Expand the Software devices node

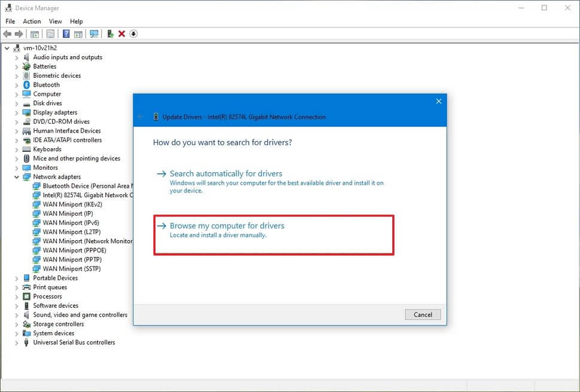17,306
